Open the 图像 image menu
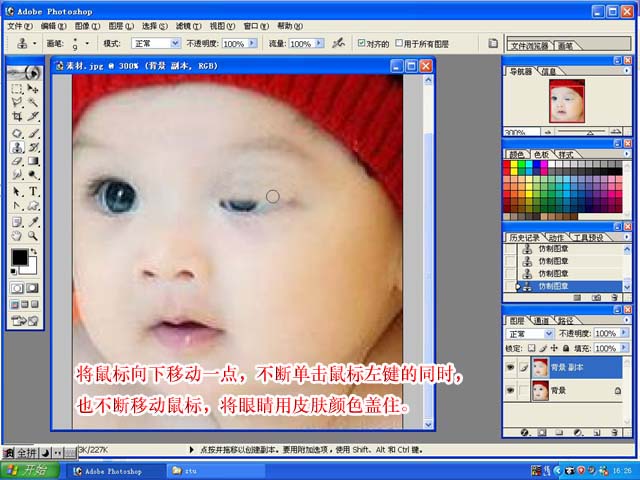This screenshot has height=480, width=640. tap(87, 26)
